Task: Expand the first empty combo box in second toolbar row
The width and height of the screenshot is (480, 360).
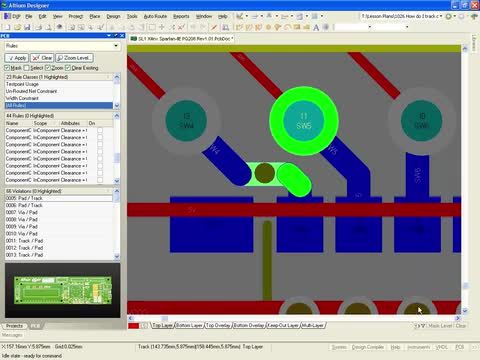Action: tap(370, 27)
